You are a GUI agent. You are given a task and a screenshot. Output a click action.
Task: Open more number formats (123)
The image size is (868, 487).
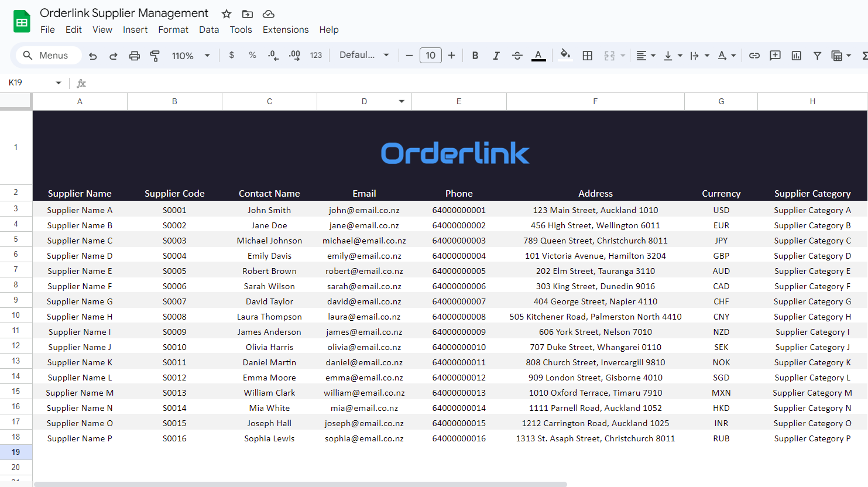(316, 55)
